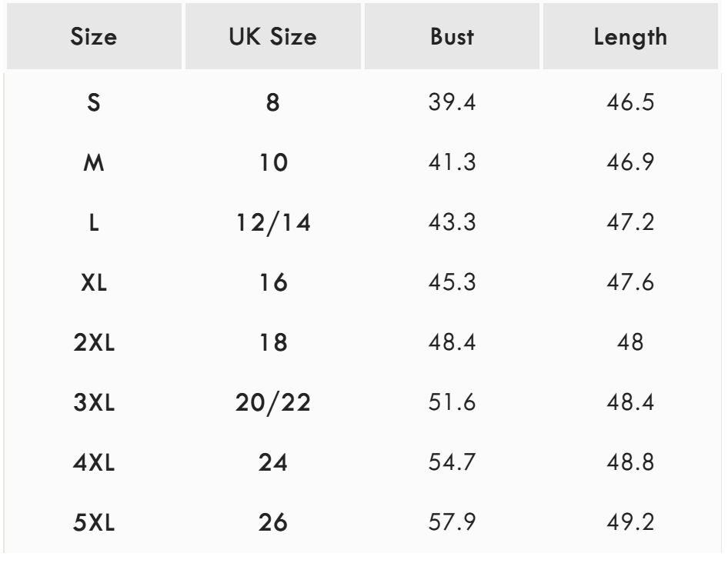Click the 2XL size label

[94, 344]
